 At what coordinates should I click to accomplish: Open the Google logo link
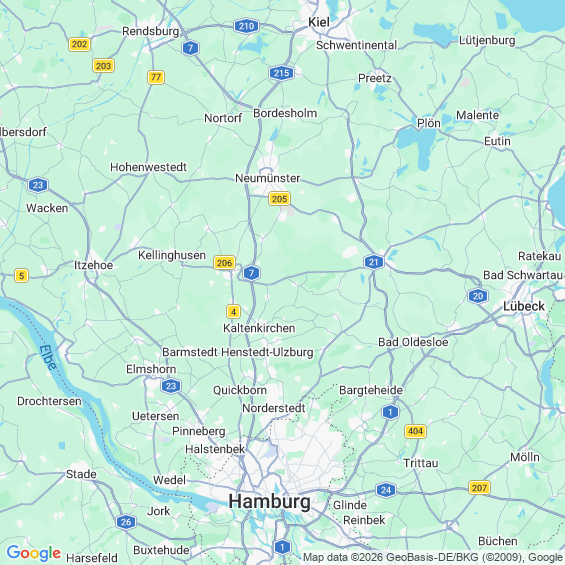pyautogui.click(x=34, y=553)
